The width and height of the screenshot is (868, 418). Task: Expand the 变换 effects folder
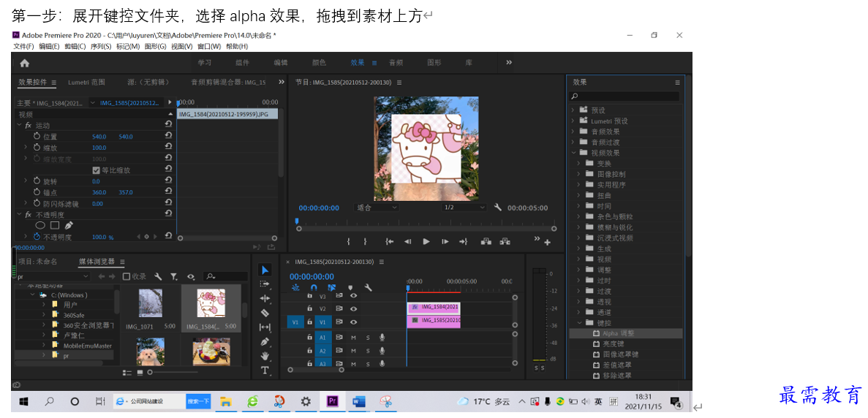(580, 163)
